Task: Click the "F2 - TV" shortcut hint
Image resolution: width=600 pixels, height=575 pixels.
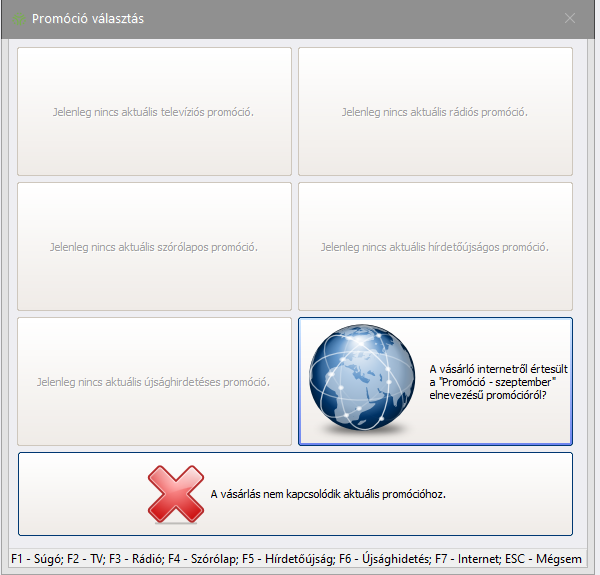Action: click(x=86, y=557)
